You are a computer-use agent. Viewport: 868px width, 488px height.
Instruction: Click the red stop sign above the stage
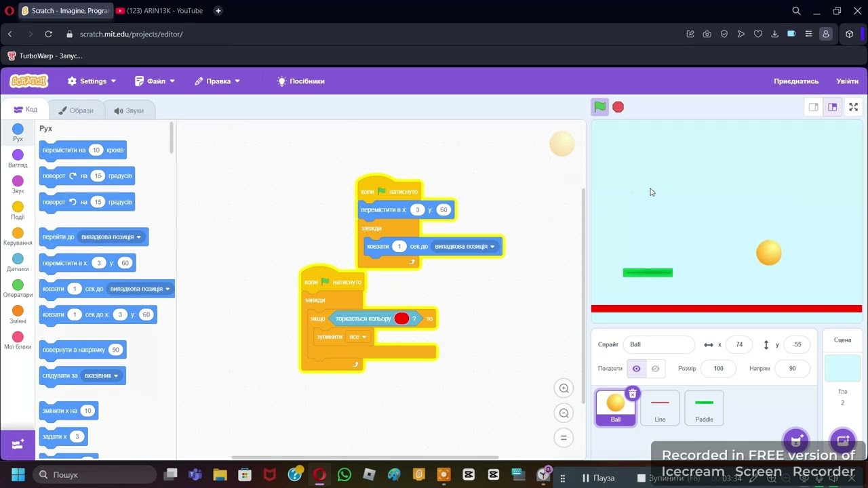click(618, 107)
